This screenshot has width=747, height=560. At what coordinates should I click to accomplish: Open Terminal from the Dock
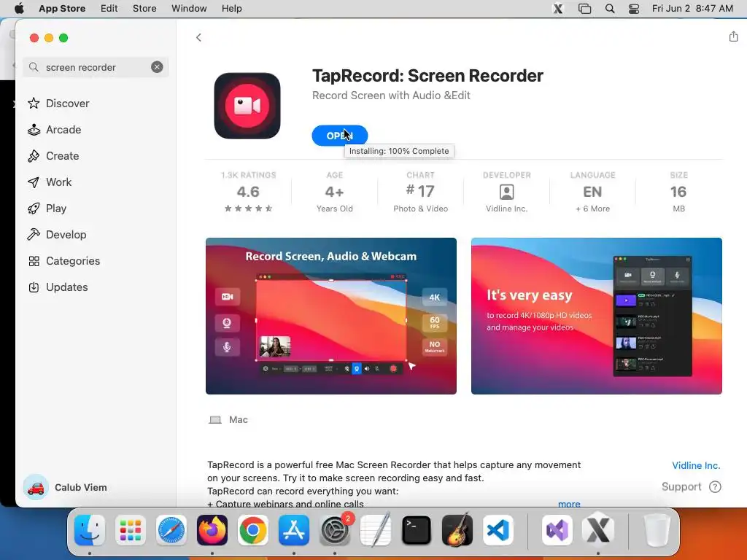click(x=417, y=529)
